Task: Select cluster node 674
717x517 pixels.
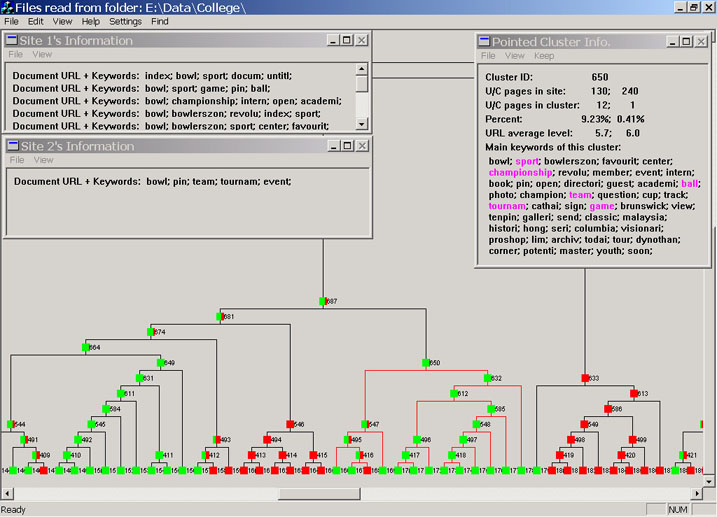Action: pos(150,332)
